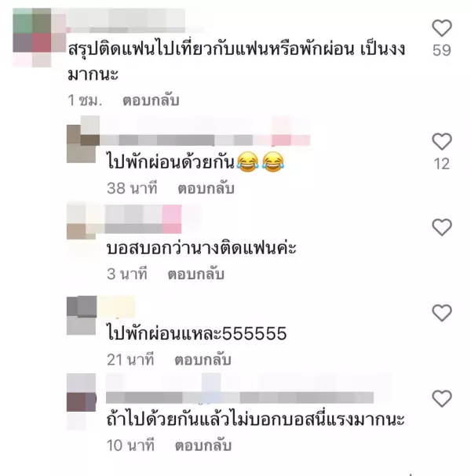
Task: Tap ตอบกลับ under the 21 นาที comment
Action: [203, 360]
